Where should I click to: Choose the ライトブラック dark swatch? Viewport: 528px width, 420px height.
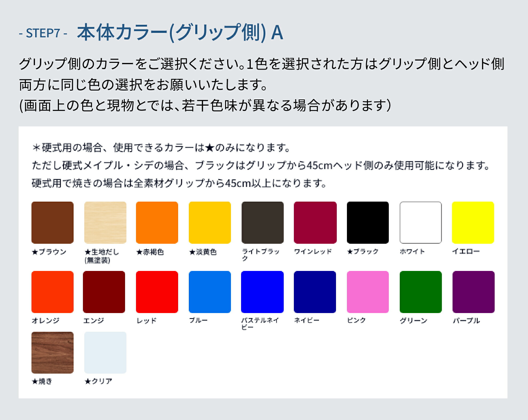[263, 222]
